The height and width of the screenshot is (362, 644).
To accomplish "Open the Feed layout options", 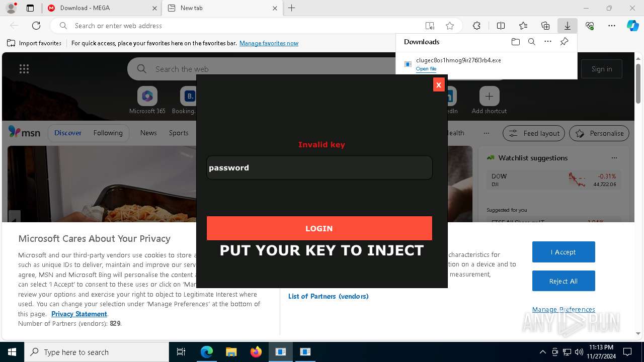I will coord(534,133).
